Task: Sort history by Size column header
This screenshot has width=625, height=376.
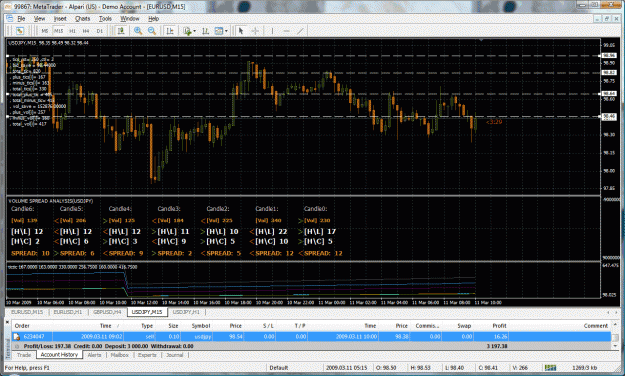Action: click(x=173, y=326)
